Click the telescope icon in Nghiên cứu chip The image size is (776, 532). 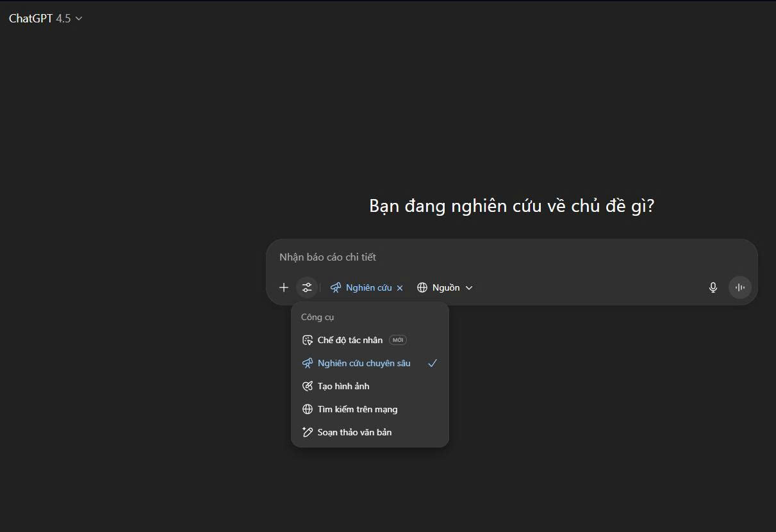coord(336,287)
